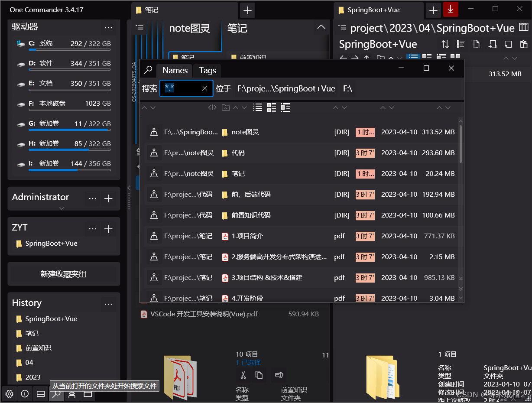
Task: Open SpringBoot+Vue favorite under ZYT
Action: click(51, 244)
